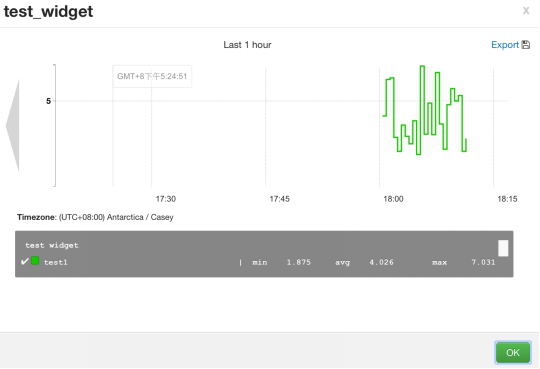Click the 17:30 time axis label
The height and width of the screenshot is (369, 540).
click(166, 199)
